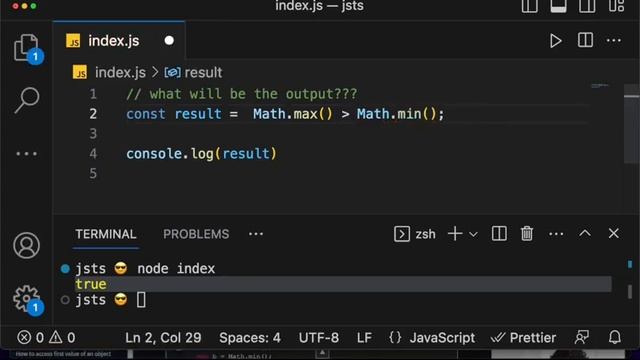Viewport: 640px width, 360px height.
Task: Create a new terminal with plus
Action: tap(455, 234)
